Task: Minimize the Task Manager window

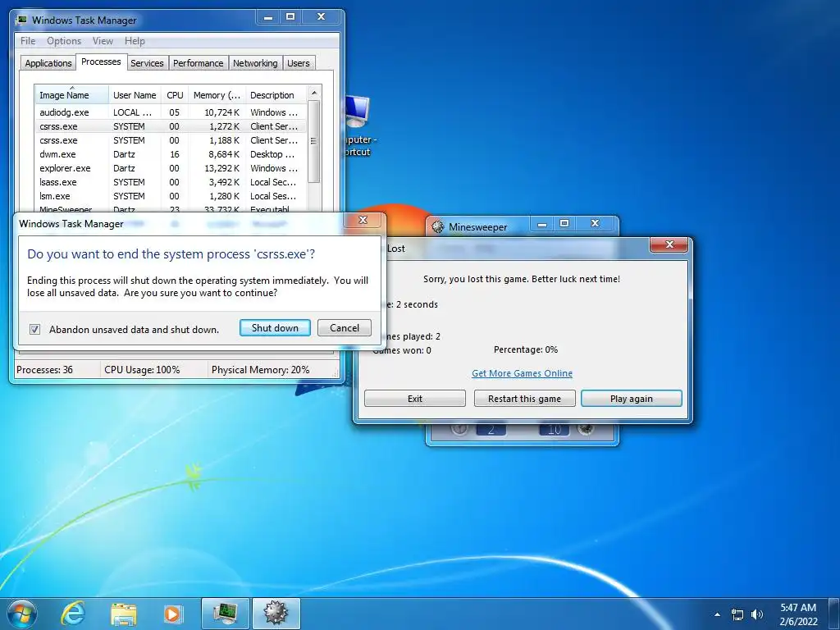Action: 268,17
